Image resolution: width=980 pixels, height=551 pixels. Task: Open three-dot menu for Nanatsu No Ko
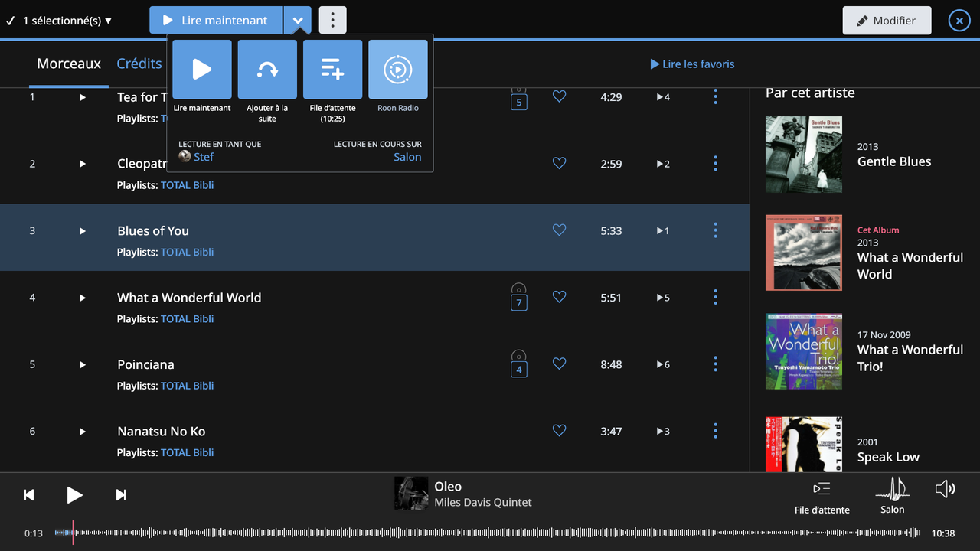click(715, 431)
